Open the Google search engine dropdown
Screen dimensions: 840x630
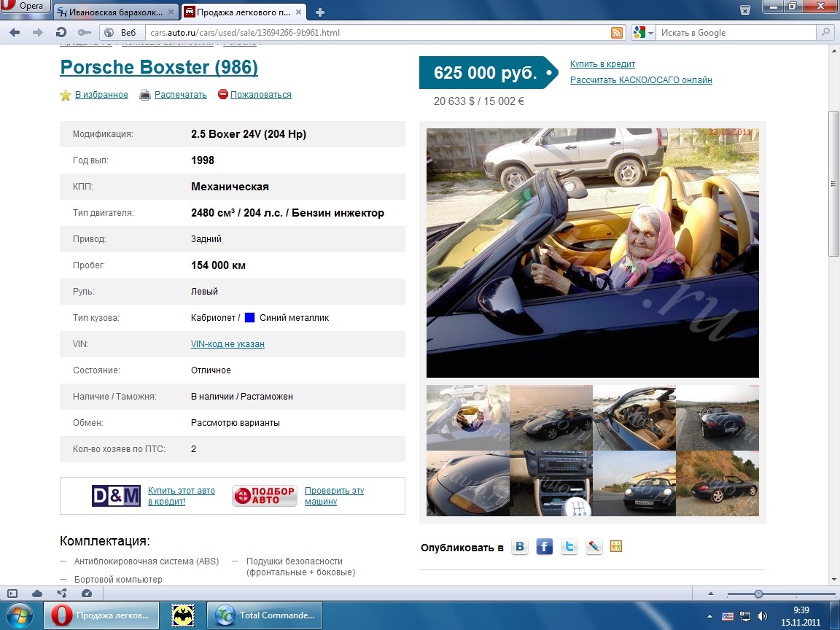pyautogui.click(x=643, y=33)
